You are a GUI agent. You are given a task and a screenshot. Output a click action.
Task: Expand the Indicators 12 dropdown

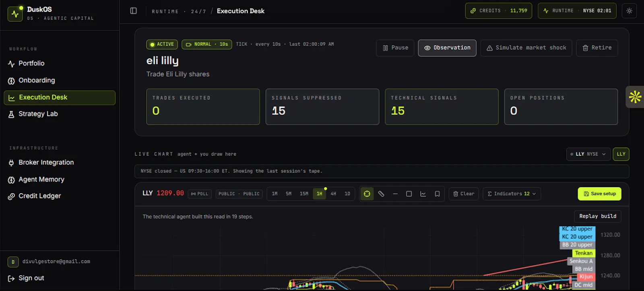coord(512,194)
